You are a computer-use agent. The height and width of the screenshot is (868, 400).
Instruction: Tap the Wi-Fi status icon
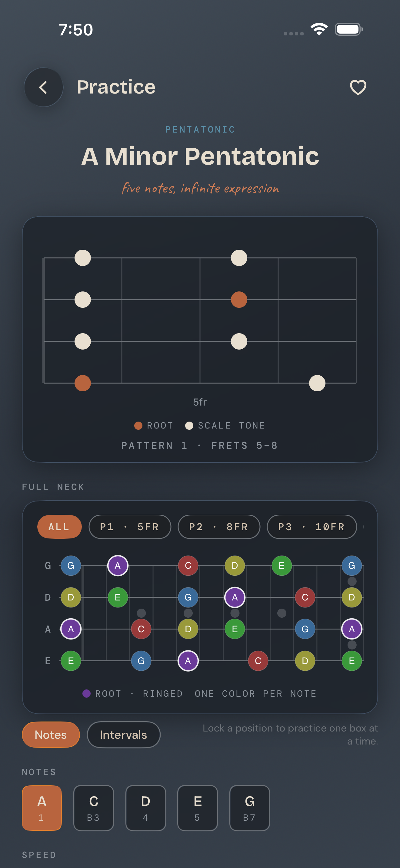pyautogui.click(x=319, y=29)
